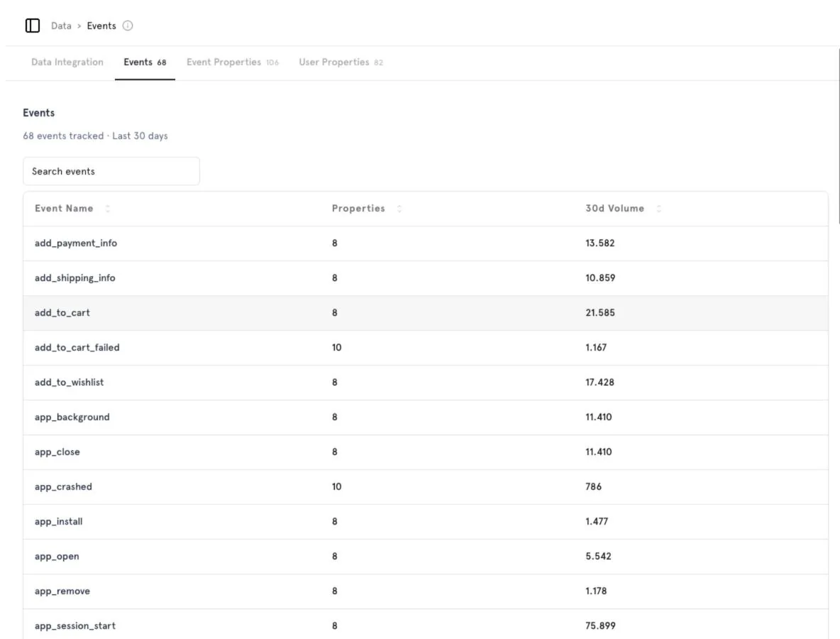
Task: Click volume value 17.428
Action: pos(599,383)
